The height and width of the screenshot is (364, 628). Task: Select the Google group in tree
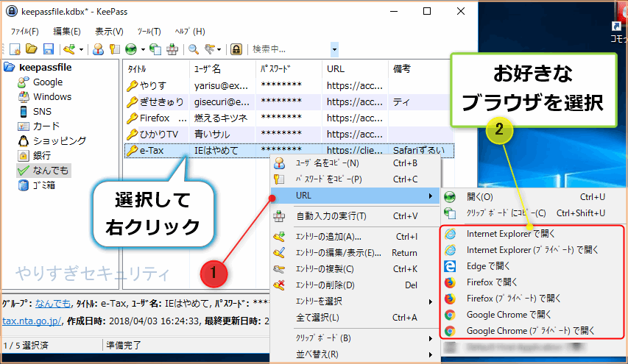48,82
